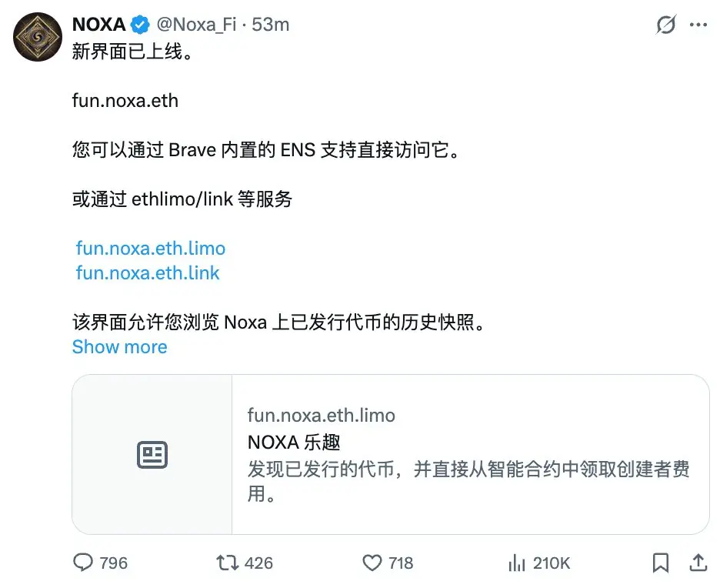This screenshot has height=588, width=720.
Task: Click the 796 replies count
Action: 113,563
